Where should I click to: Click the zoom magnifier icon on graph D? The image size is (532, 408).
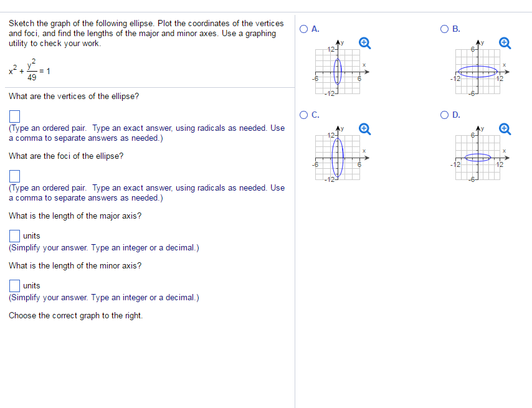pyautogui.click(x=505, y=129)
